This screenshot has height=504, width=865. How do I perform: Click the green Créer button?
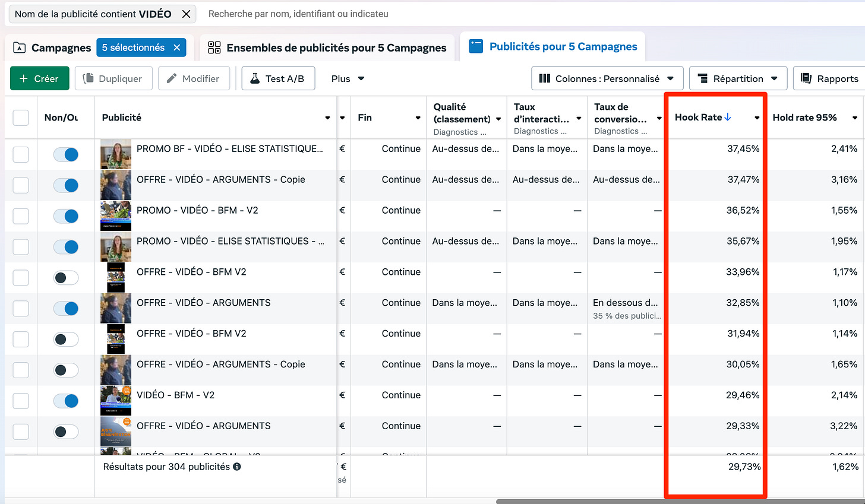[39, 78]
